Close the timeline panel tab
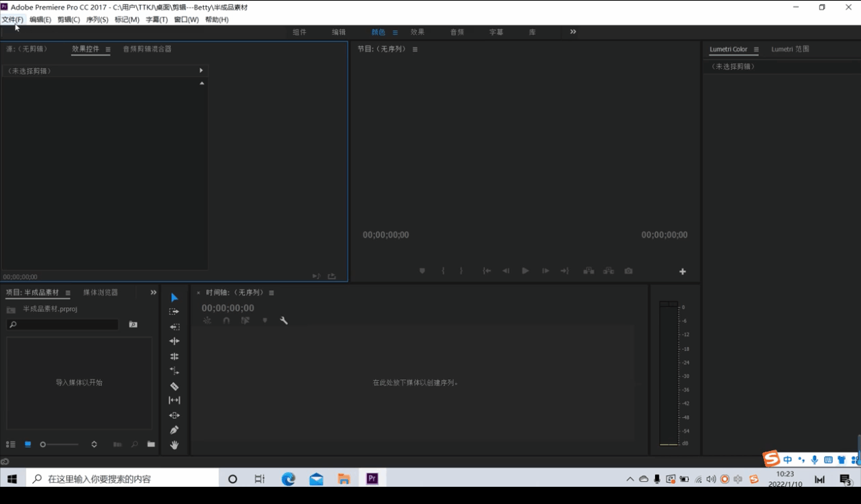This screenshot has width=861, height=504. tap(198, 293)
